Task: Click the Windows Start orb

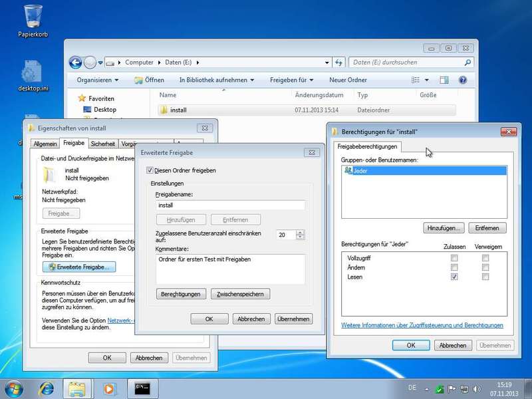Action: tap(14, 388)
